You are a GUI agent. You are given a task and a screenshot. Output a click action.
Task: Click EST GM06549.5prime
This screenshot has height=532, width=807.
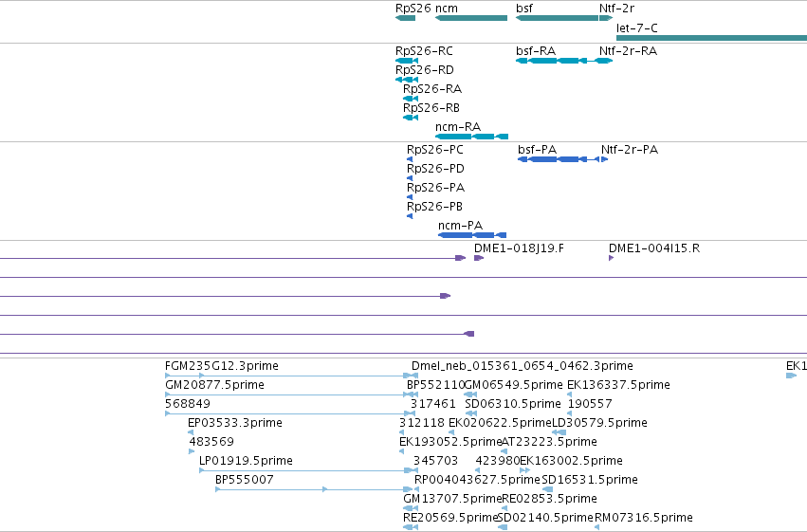click(514, 385)
